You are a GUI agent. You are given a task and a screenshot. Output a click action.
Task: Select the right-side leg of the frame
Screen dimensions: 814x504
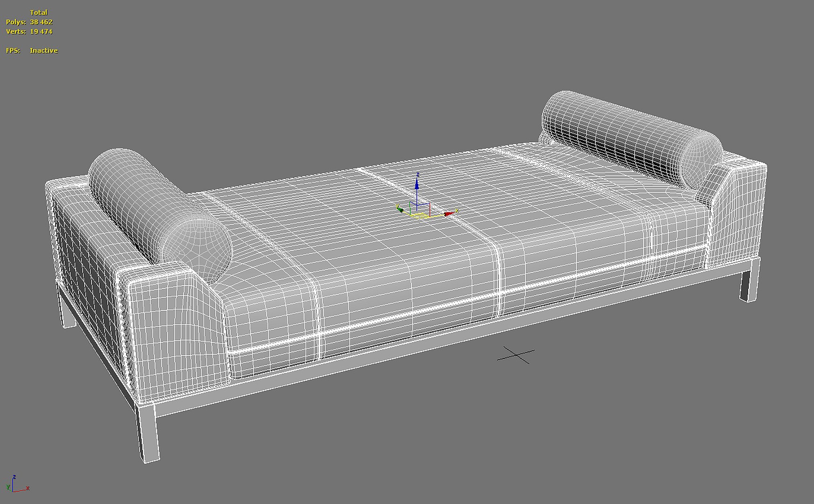(750, 280)
